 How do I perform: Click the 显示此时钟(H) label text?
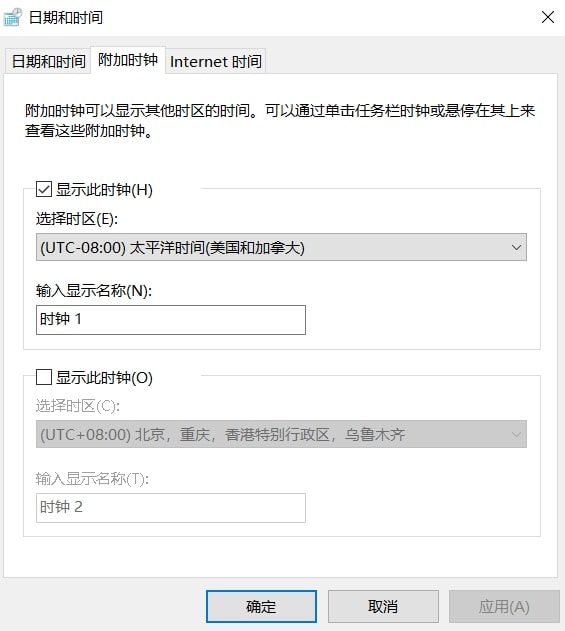point(104,190)
